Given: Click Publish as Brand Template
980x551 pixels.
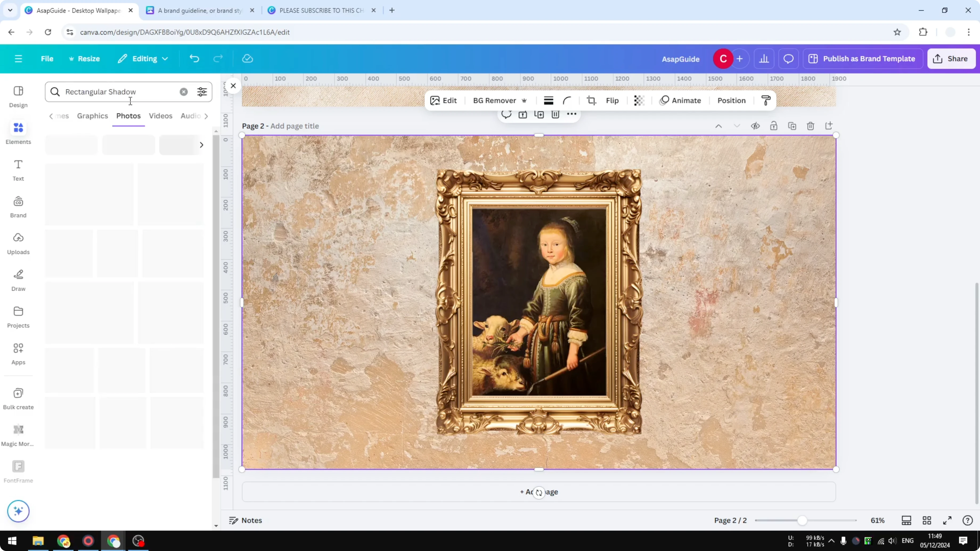Looking at the screenshot, I should pos(863,59).
